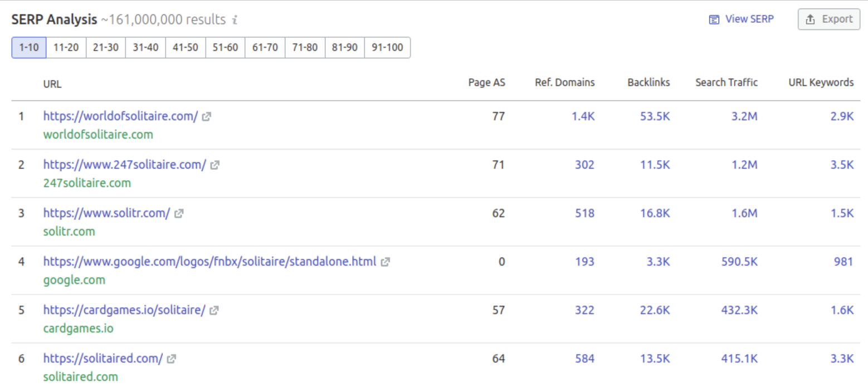Open the google.com standalone.html URL link
Image resolution: width=868 pixels, height=391 pixels.
210,262
